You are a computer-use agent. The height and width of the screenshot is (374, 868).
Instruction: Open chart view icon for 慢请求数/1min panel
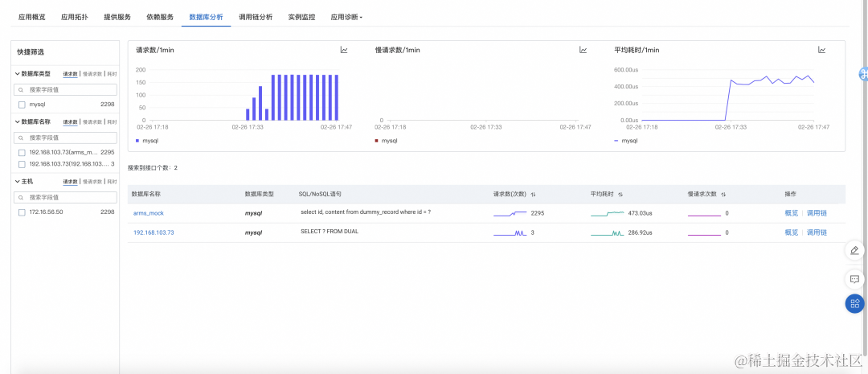pos(583,50)
